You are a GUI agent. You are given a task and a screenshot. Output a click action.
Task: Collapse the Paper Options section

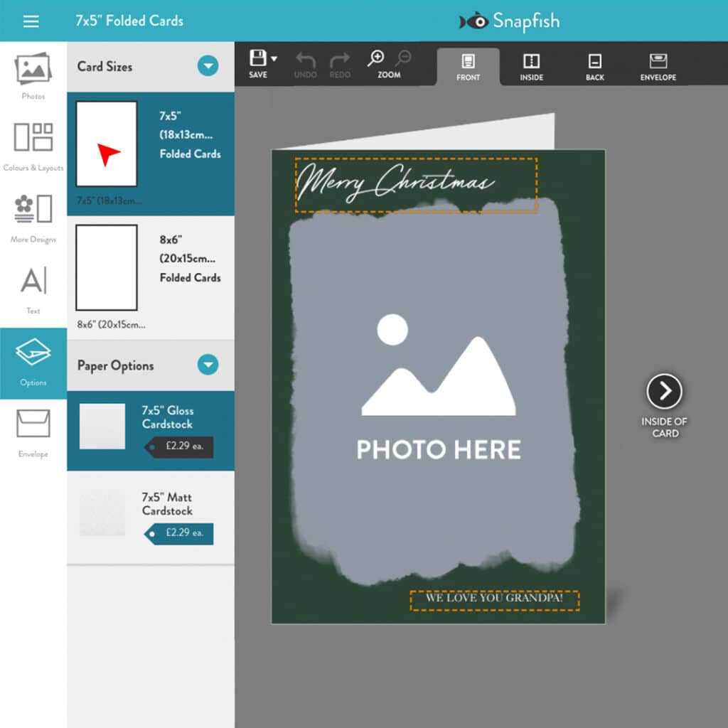[x=208, y=365]
